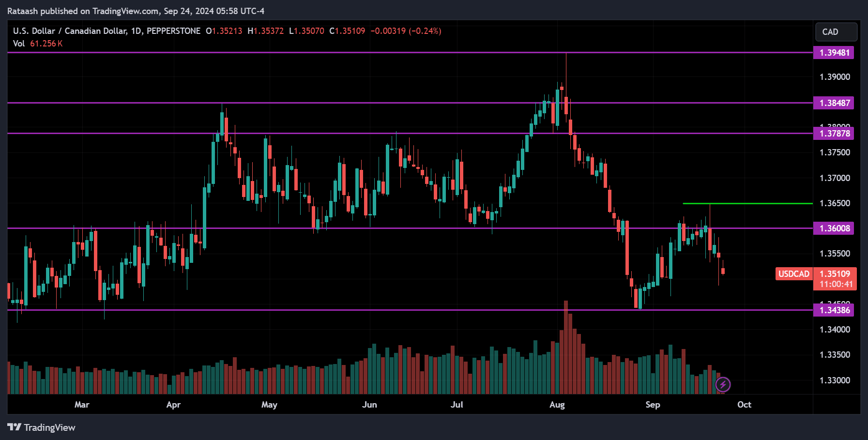Click the Apr label on time axis
The height and width of the screenshot is (440, 868).
coord(173,405)
